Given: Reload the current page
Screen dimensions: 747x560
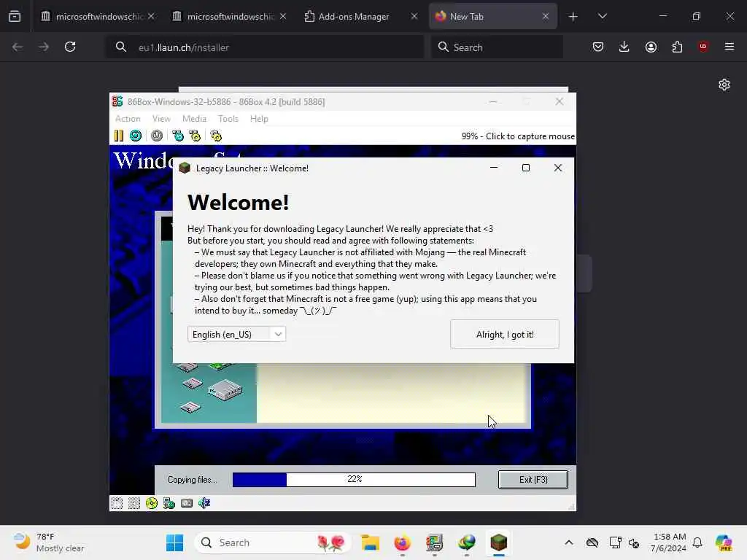Looking at the screenshot, I should (x=70, y=47).
